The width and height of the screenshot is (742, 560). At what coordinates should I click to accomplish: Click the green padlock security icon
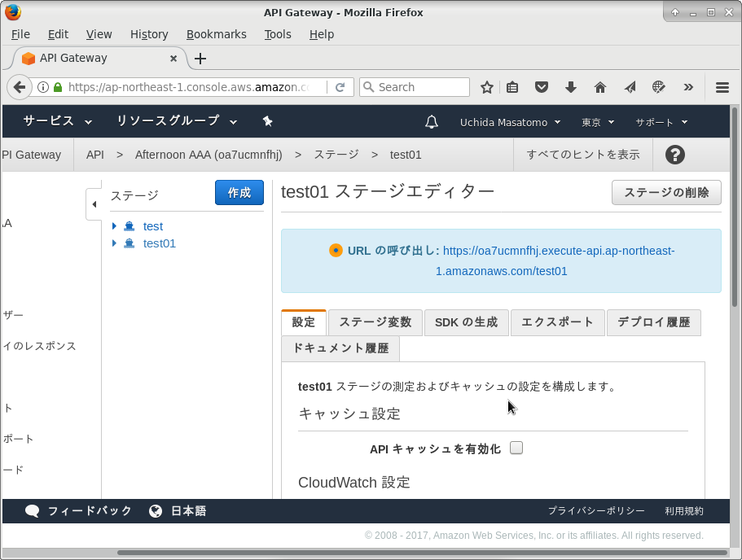coord(58,87)
